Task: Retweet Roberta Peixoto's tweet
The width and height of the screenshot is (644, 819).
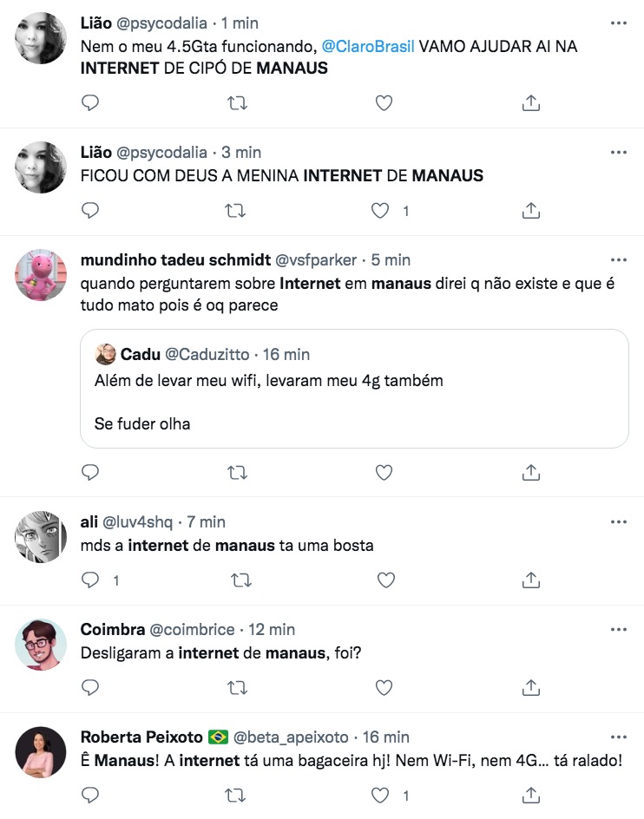Action: pos(237,796)
